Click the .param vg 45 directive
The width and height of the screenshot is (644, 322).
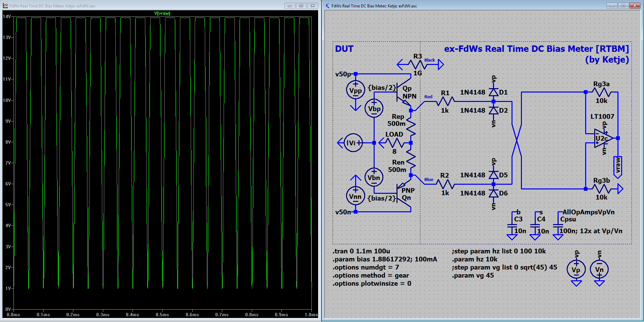(473, 275)
